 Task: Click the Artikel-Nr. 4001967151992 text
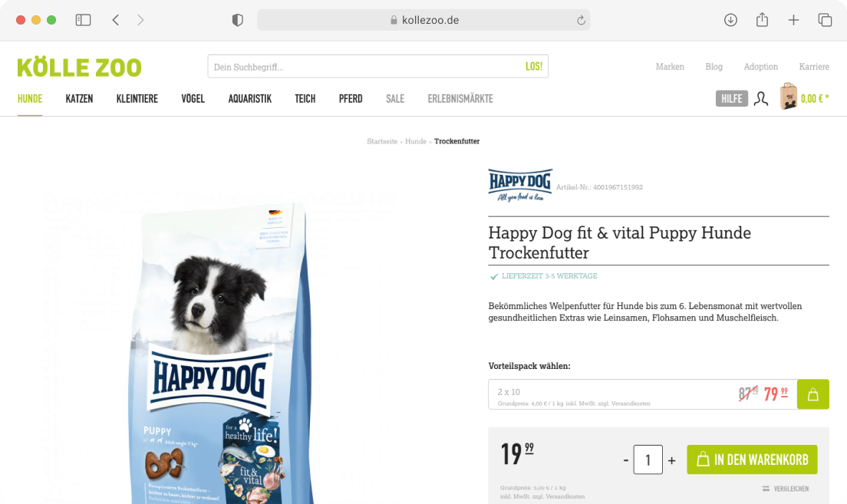click(x=600, y=187)
